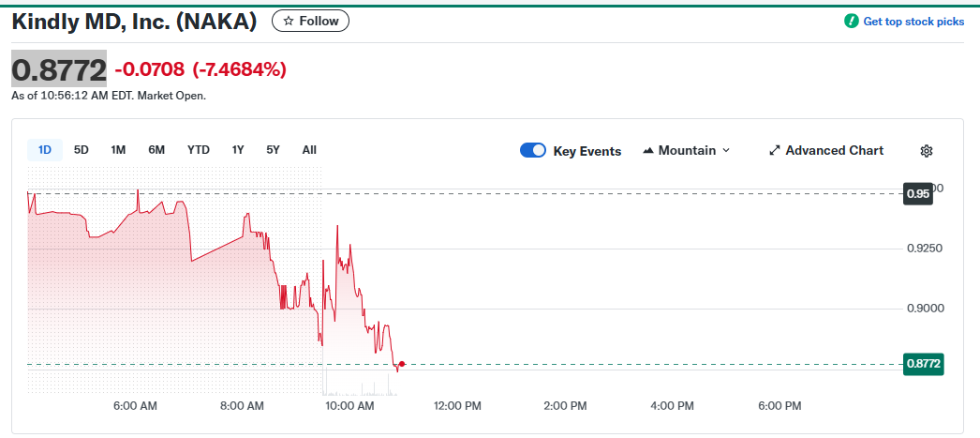980x438 pixels.
Task: Click the Advanced Chart expand arrows icon
Action: pyautogui.click(x=775, y=151)
